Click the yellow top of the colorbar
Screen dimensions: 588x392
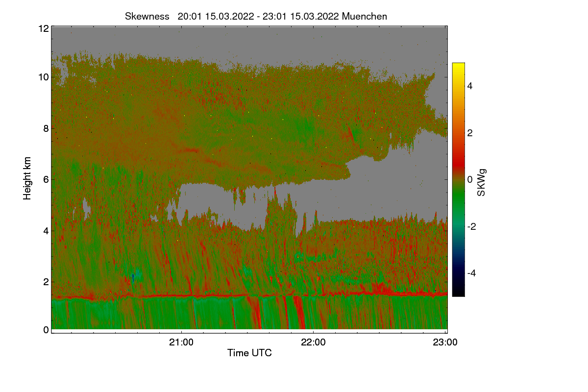(x=458, y=66)
